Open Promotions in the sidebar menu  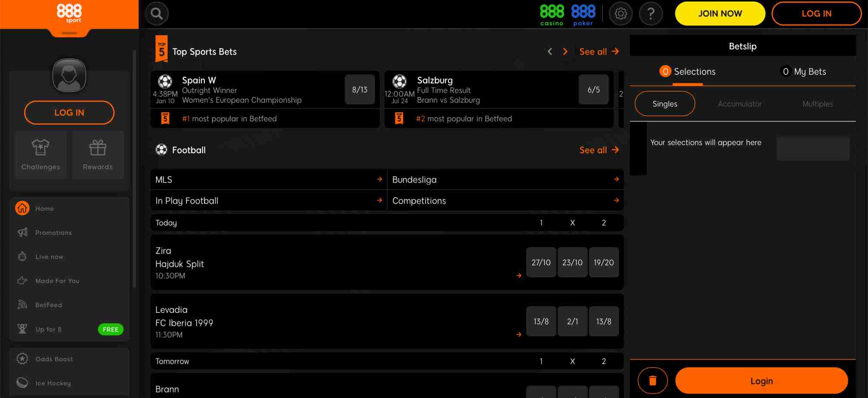53,233
